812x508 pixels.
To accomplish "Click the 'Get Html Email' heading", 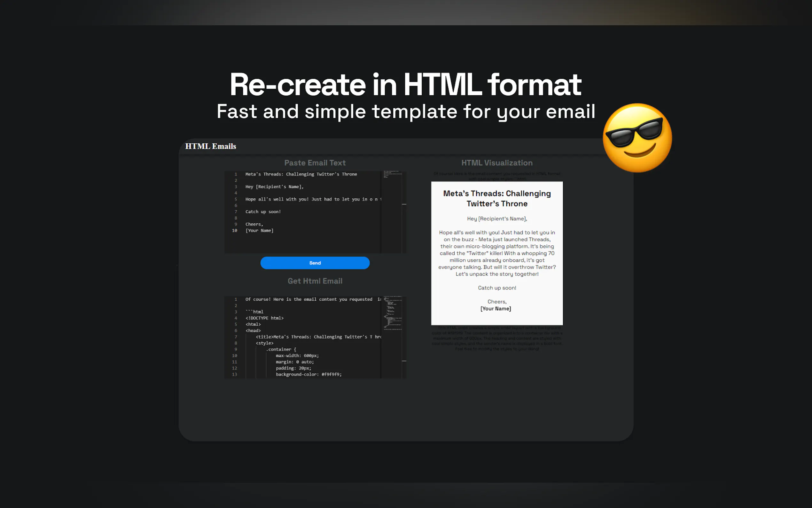I will 315,281.
